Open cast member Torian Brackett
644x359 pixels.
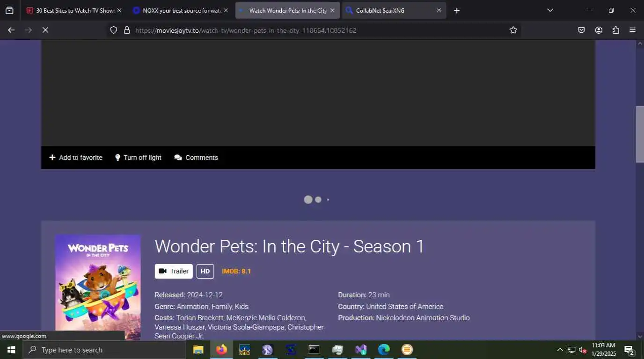(x=200, y=318)
